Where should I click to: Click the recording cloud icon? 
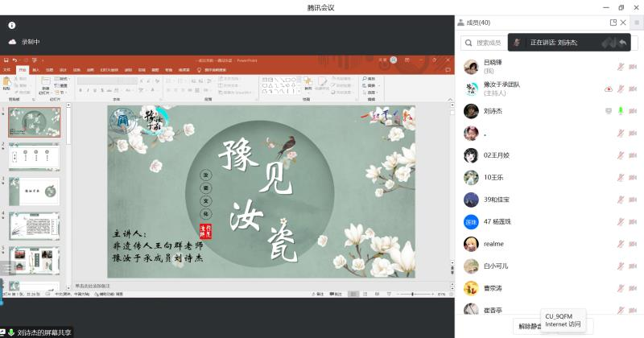tap(12, 42)
